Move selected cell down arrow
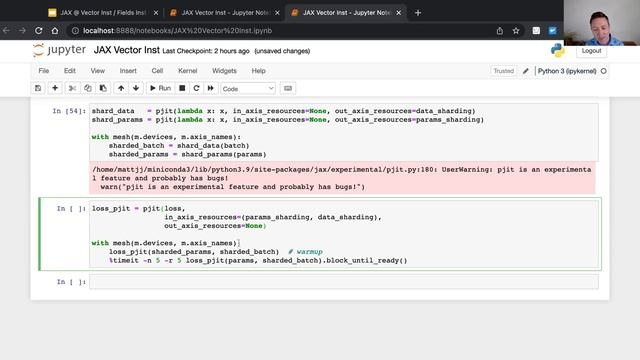 coord(136,88)
